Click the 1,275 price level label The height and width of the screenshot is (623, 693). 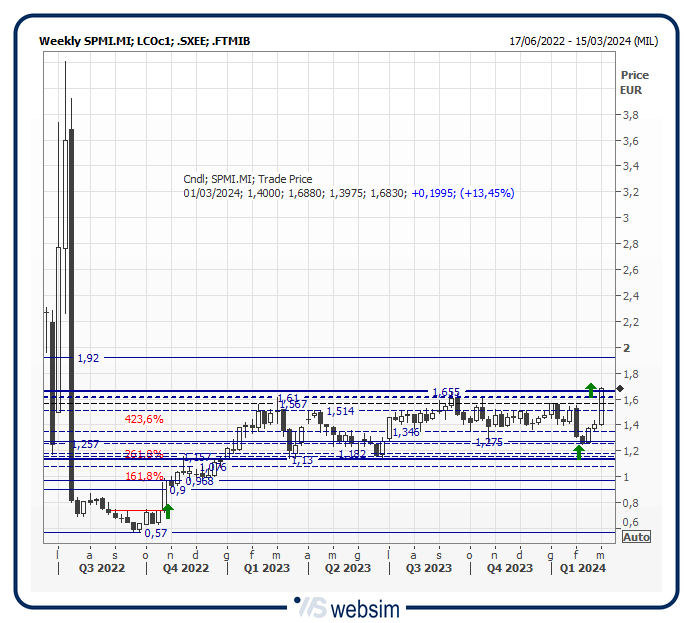(489, 442)
